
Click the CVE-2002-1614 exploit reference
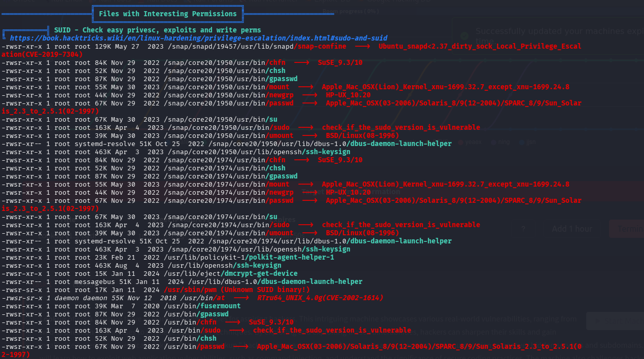(320, 298)
